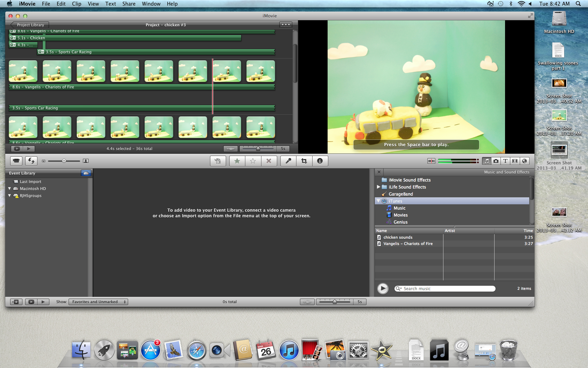Open action menu on 5.1s Chicken audio clip
This screenshot has height=368, width=588.
coord(13,38)
